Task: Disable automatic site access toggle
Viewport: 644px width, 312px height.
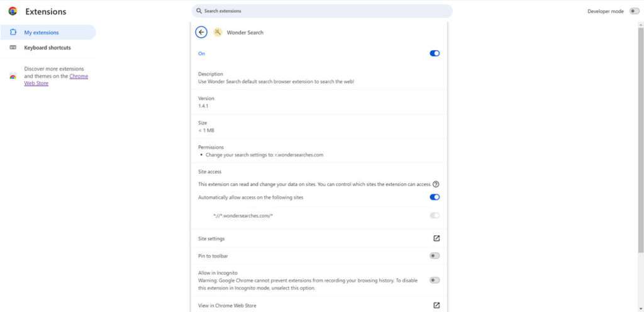Action: point(435,197)
